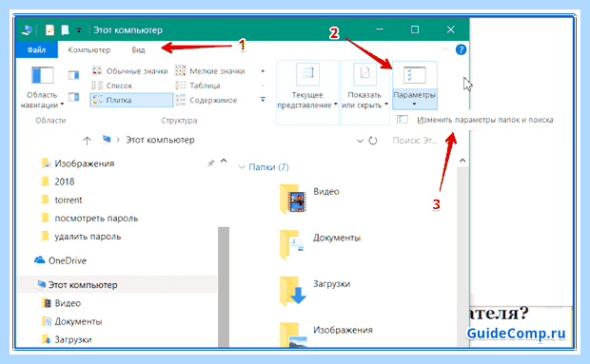
Task: Click the computer icon in the address bar
Action: coord(107,140)
